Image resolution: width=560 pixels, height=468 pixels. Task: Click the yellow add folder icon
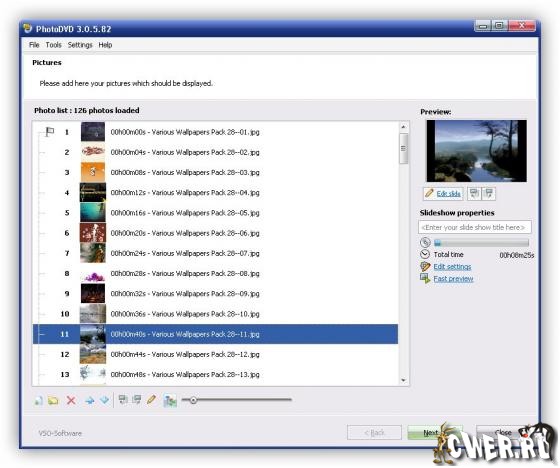[53, 400]
